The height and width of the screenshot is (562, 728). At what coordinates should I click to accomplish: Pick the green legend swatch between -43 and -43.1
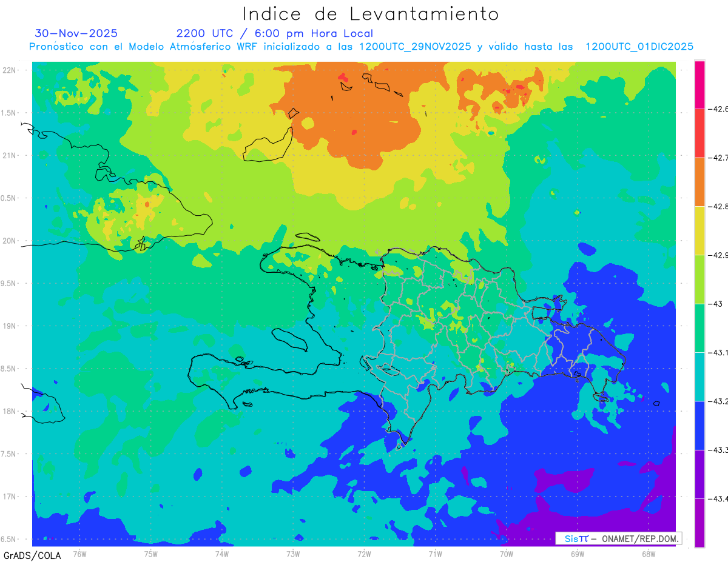point(699,328)
